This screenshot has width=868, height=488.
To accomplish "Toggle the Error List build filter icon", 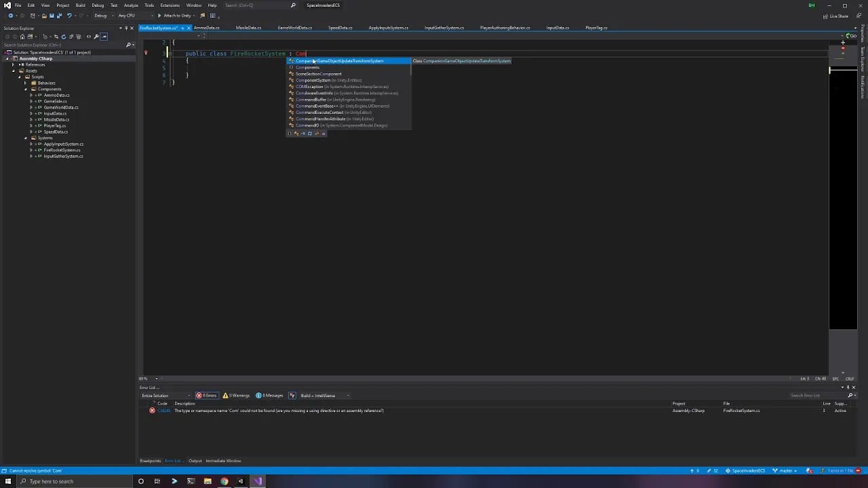I will click(x=292, y=395).
